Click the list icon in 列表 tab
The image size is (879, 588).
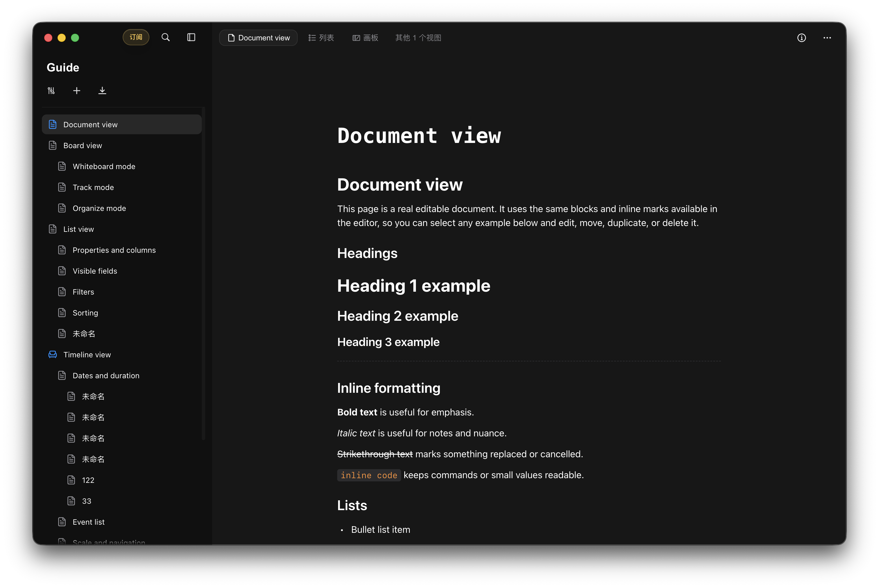[312, 38]
